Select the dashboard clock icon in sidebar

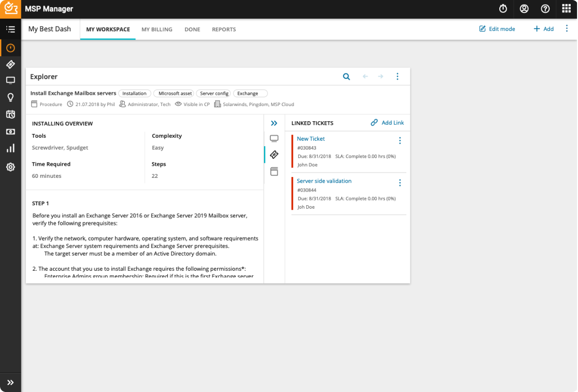pos(10,48)
